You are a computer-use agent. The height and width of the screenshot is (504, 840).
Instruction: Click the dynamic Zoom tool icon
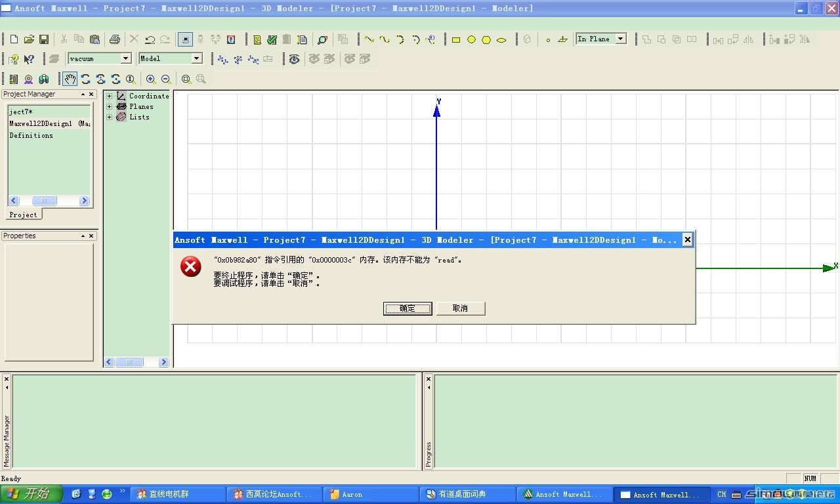click(x=131, y=79)
